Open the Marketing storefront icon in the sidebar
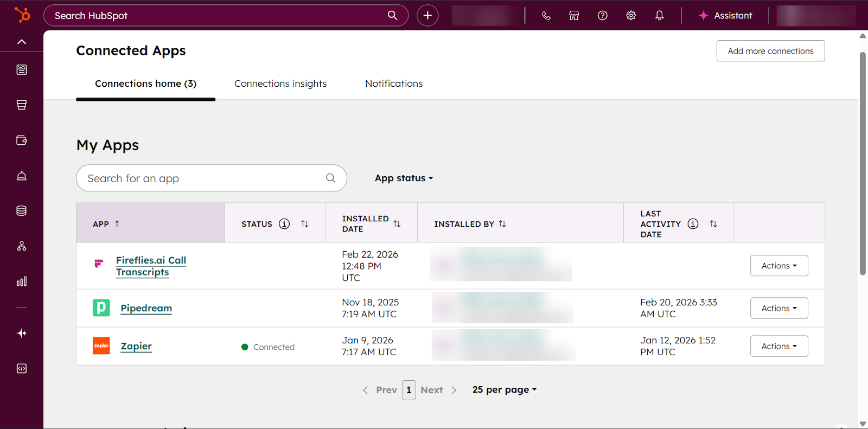Screen dimensions: 868x429 [22, 105]
